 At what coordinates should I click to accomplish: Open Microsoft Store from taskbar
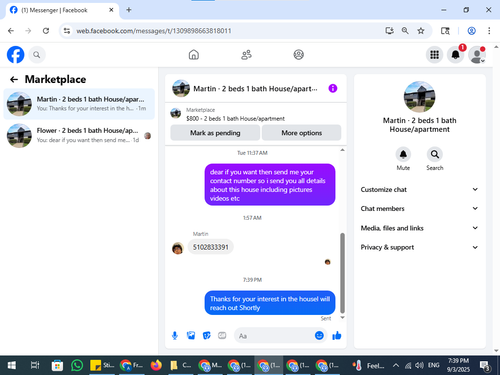click(x=57, y=366)
